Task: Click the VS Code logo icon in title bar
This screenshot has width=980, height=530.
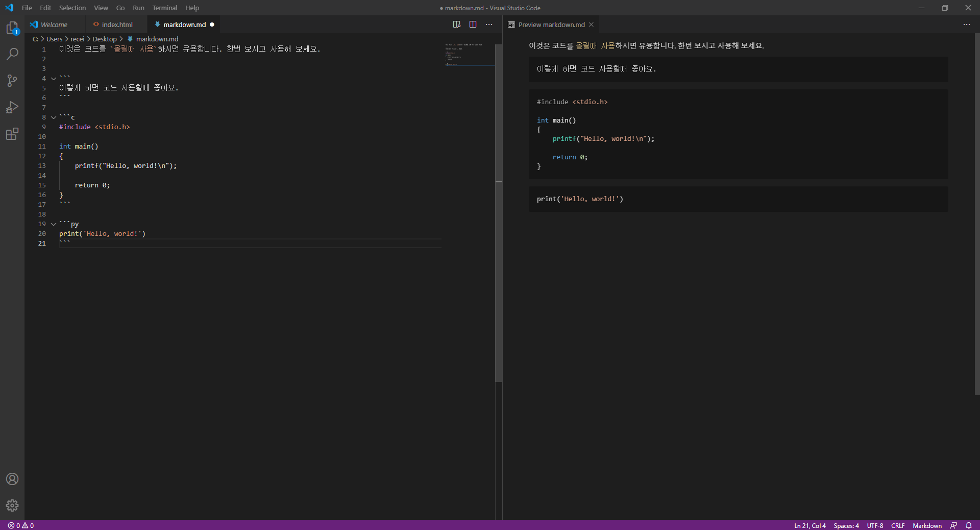Action: (9, 8)
